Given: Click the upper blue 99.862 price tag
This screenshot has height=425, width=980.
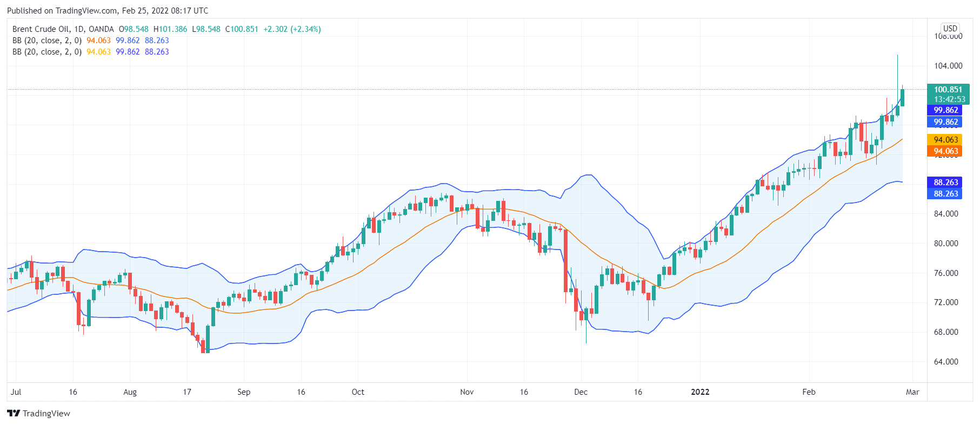Looking at the screenshot, I should click(945, 110).
